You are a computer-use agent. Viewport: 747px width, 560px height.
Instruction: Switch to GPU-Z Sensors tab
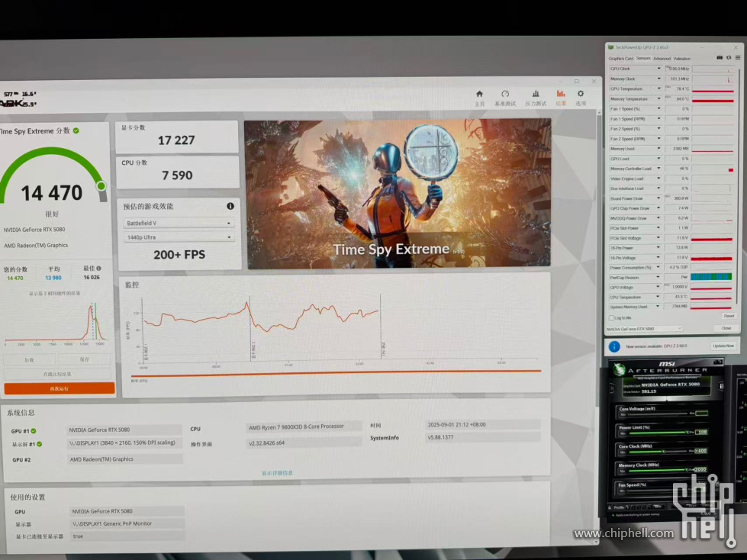(643, 59)
